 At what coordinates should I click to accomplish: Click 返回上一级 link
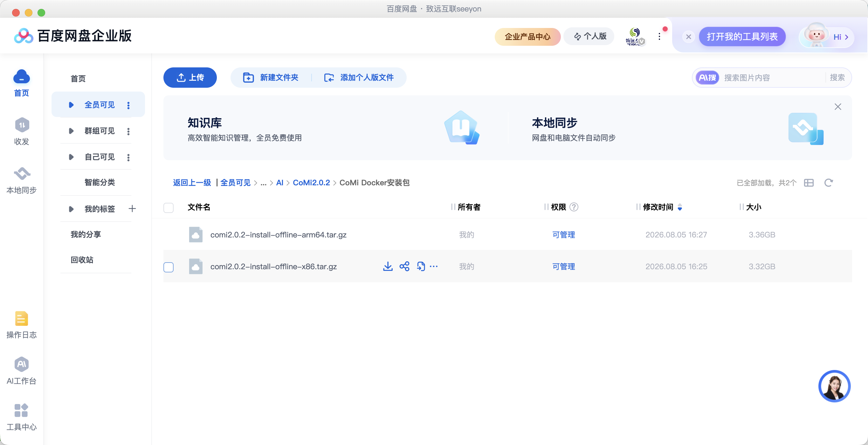(192, 182)
